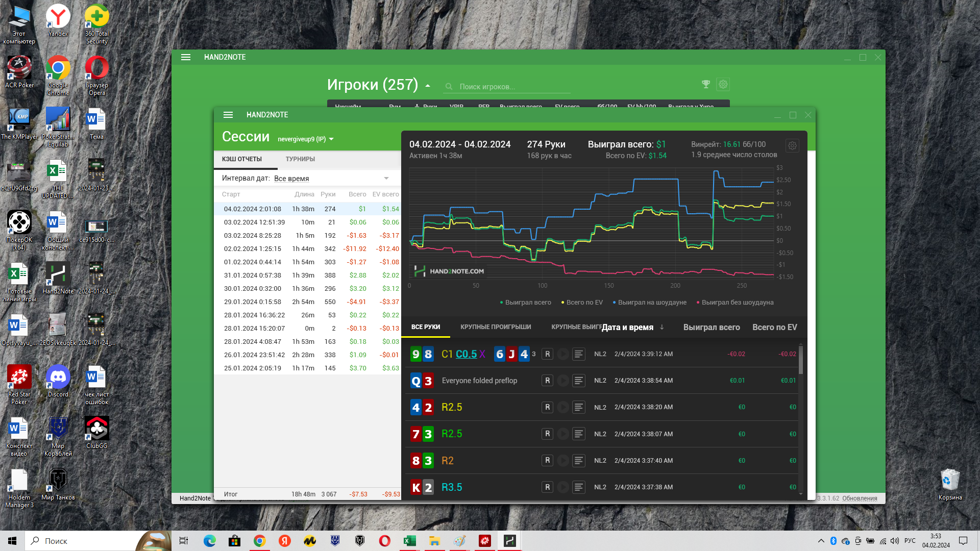
Task: Sort hands by Выиграл всего column
Action: pyautogui.click(x=712, y=328)
